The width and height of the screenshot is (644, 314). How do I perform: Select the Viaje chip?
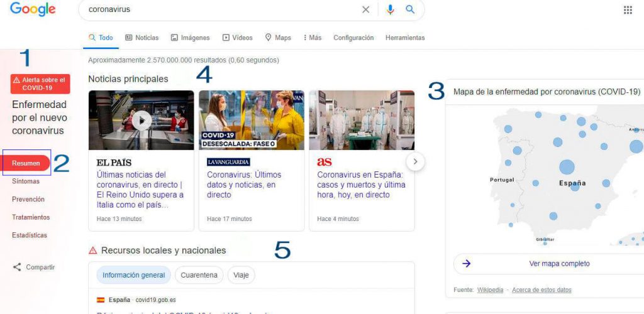[x=241, y=275]
